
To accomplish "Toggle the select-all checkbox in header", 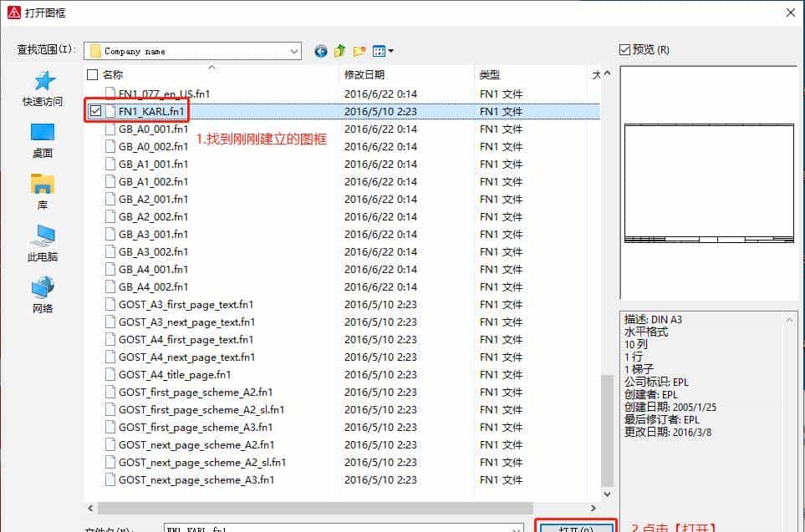I will (x=93, y=75).
